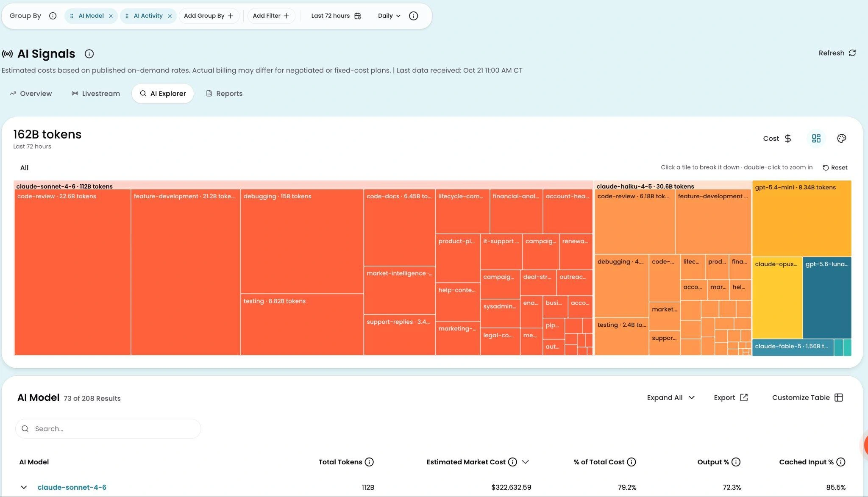
Task: Select the gpt-5.4-mini tile
Action: [801, 219]
